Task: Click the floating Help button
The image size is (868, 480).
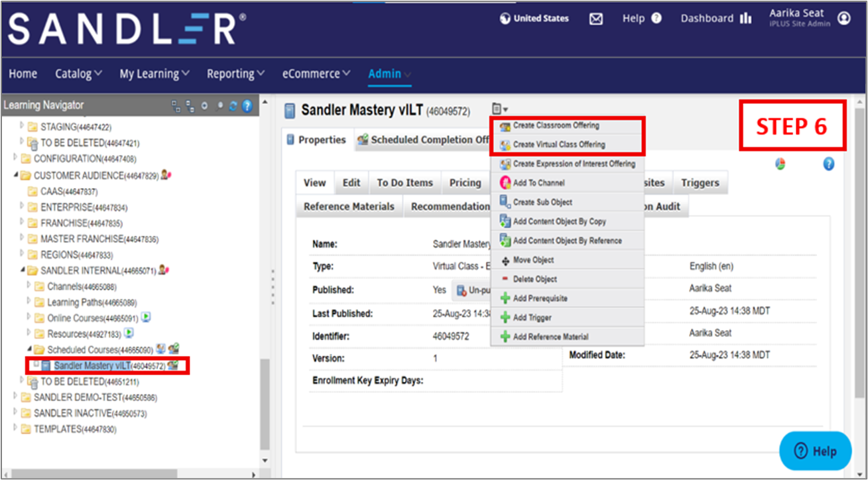Action: 815,451
